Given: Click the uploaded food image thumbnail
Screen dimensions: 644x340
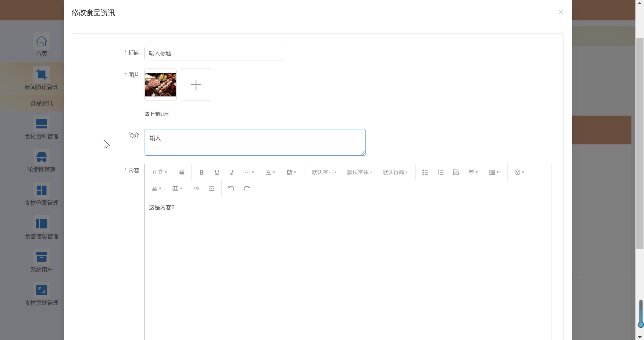Looking at the screenshot, I should (160, 85).
